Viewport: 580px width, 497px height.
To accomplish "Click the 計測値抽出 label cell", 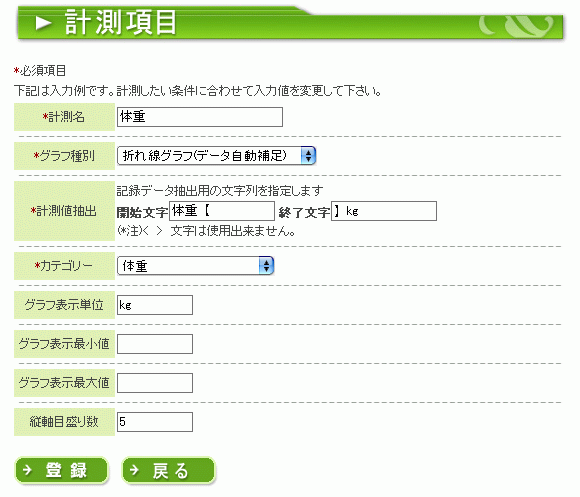I will [64, 211].
